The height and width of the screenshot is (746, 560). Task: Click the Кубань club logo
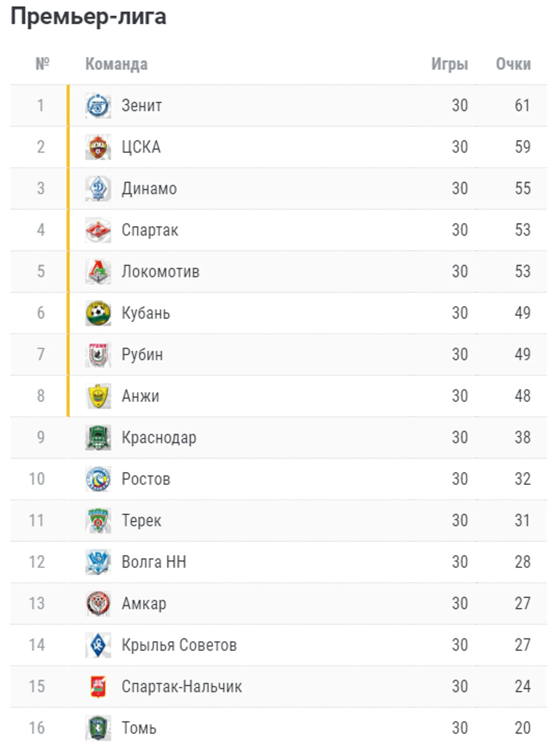point(98,313)
